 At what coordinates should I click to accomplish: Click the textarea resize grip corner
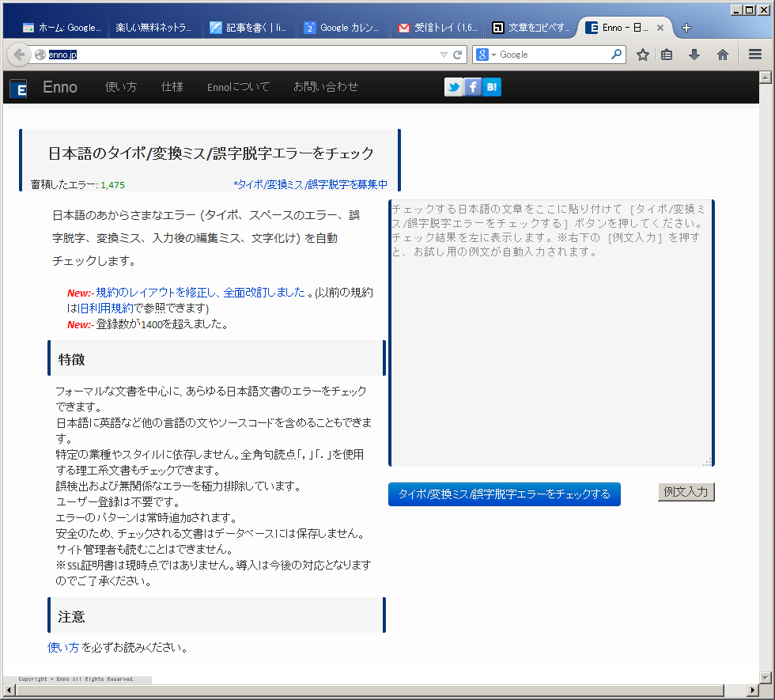click(x=707, y=462)
